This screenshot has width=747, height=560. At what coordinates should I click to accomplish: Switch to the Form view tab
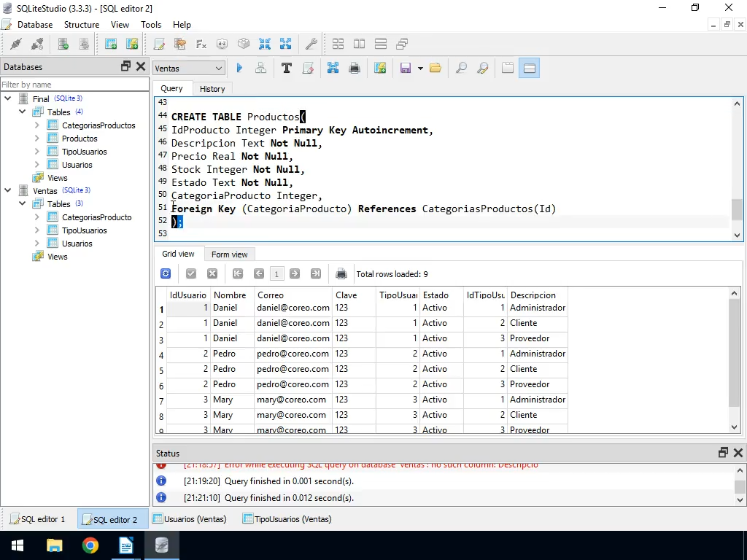click(229, 254)
